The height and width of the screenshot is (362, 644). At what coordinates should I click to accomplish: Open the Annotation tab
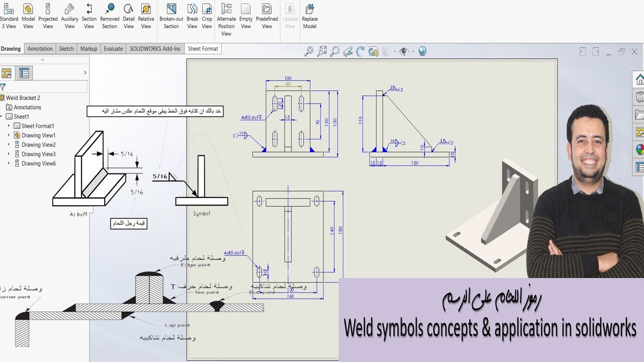point(40,49)
